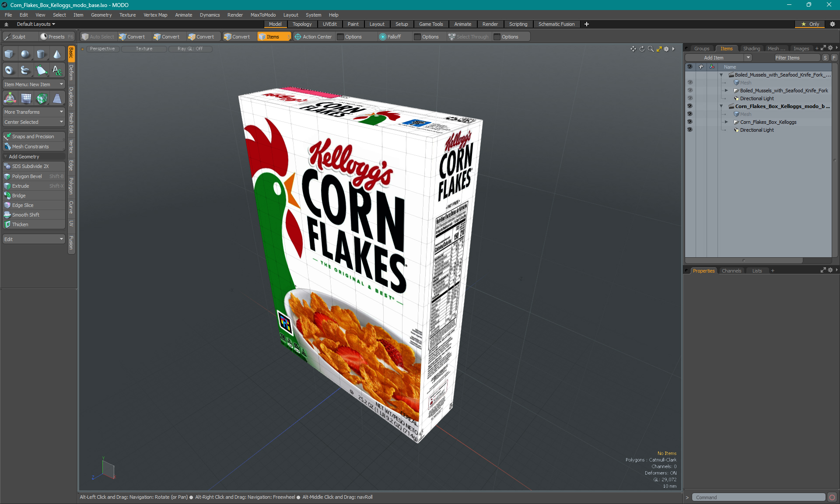Open layout settings gear in top bar
The height and width of the screenshot is (504, 840).
[x=833, y=24]
